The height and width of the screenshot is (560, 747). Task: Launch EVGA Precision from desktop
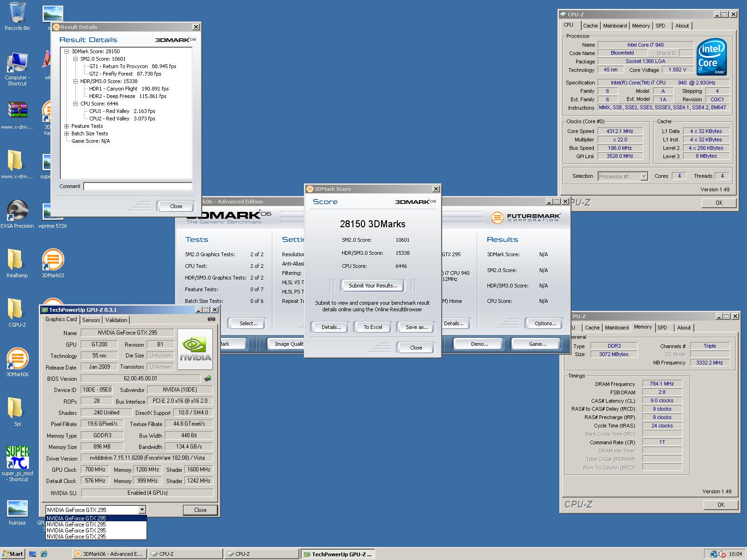[17, 214]
